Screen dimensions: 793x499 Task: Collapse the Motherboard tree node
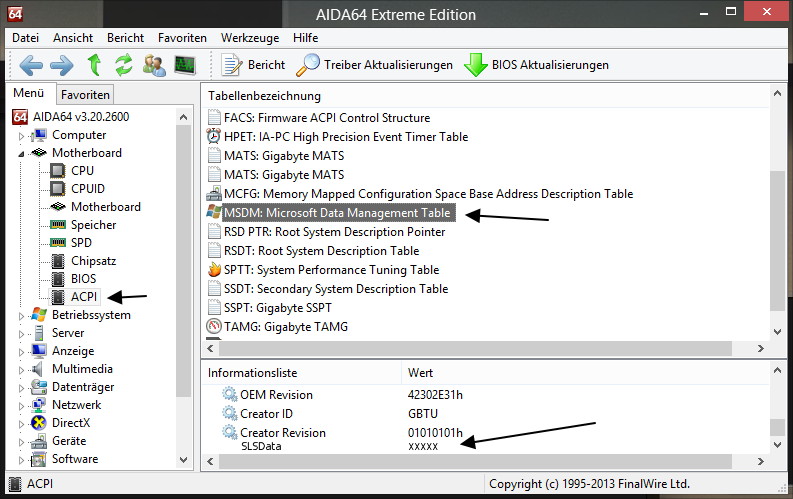[x=21, y=154]
